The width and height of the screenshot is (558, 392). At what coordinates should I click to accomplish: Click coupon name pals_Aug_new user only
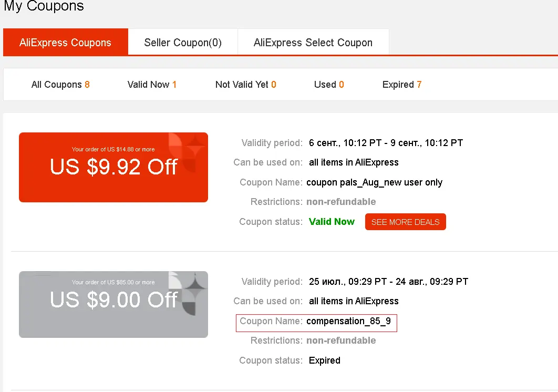375,182
